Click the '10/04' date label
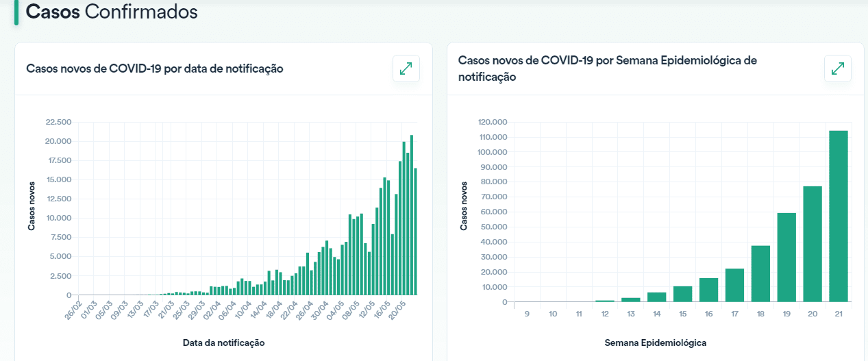Viewport: 868px width, 361px height. pos(245,309)
